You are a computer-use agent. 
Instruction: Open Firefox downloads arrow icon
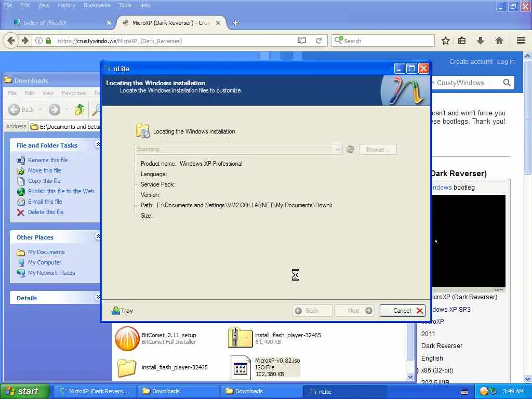point(481,41)
